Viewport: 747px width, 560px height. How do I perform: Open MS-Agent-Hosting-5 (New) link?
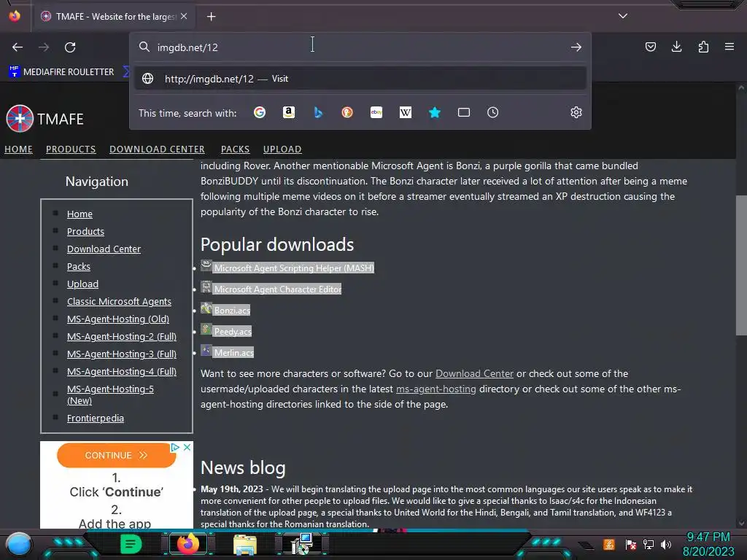pos(110,394)
